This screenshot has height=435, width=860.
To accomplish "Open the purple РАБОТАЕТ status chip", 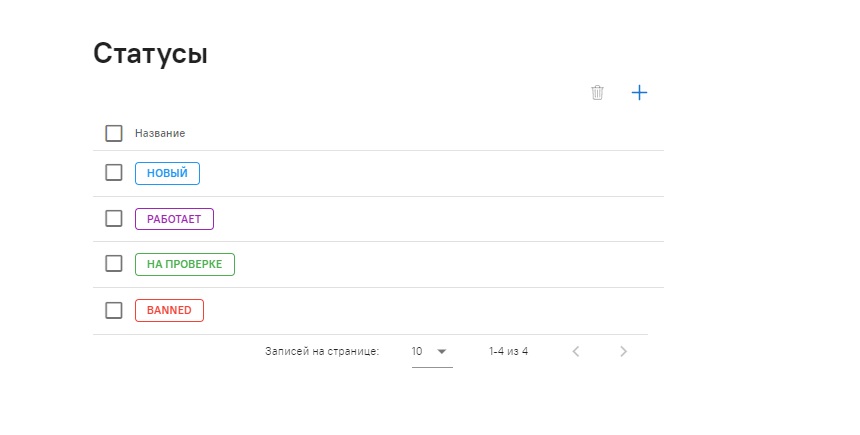I will 174,218.
